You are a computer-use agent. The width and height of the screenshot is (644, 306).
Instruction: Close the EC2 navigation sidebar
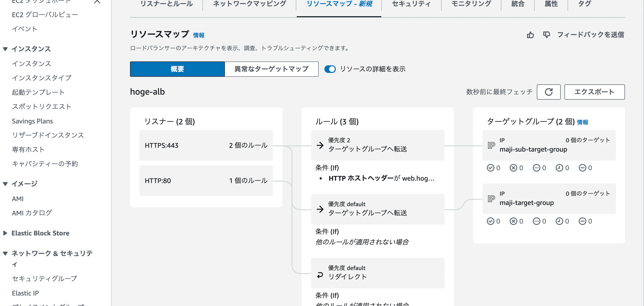coord(97,1)
